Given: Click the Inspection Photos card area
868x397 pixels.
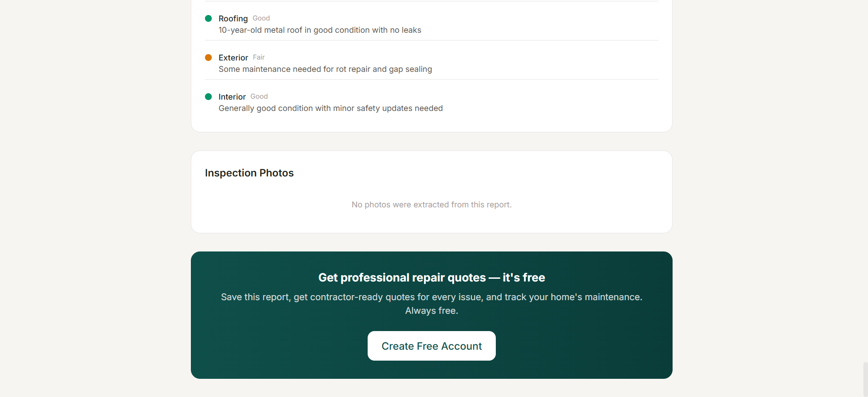Looking at the screenshot, I should [x=431, y=191].
